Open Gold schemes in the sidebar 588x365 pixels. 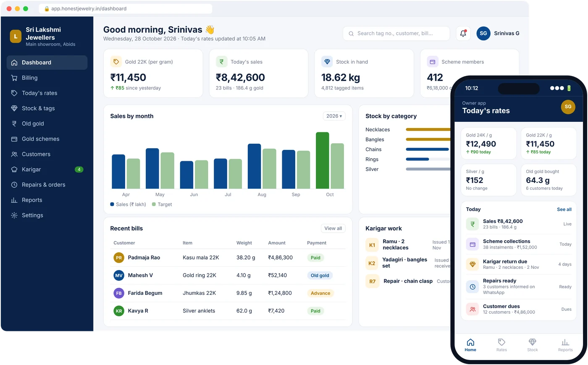coord(47,139)
